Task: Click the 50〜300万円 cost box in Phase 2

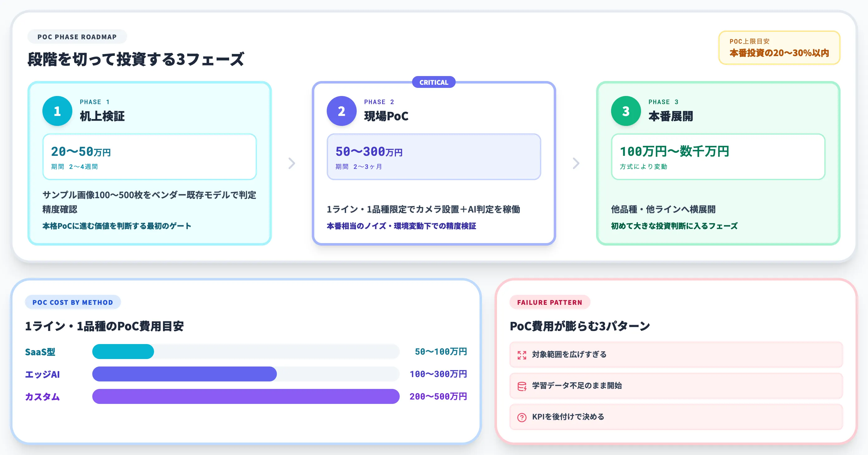Action: pyautogui.click(x=434, y=157)
